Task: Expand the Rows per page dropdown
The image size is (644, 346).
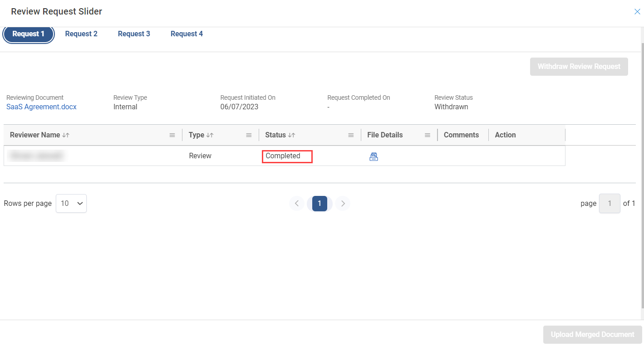Action: pyautogui.click(x=71, y=204)
